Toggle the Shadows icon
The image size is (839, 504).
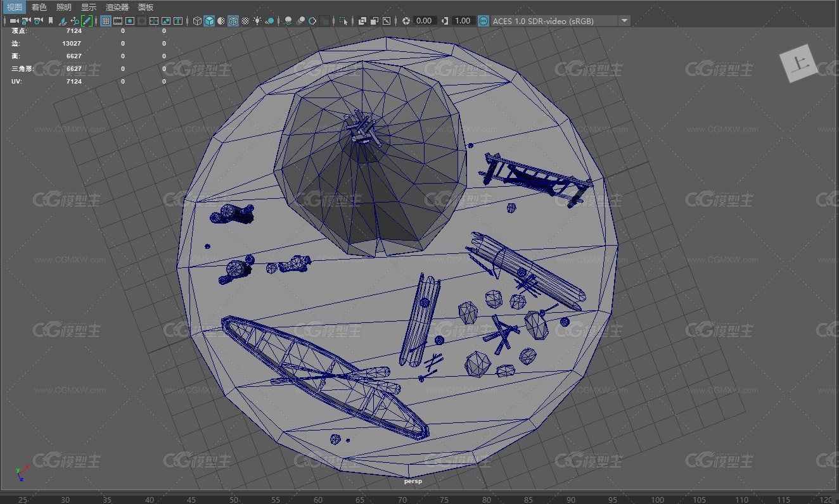click(270, 21)
